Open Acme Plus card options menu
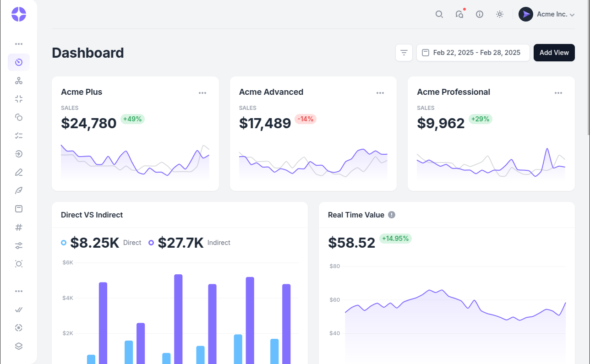Screen dimensions: 590x364 tap(202, 93)
